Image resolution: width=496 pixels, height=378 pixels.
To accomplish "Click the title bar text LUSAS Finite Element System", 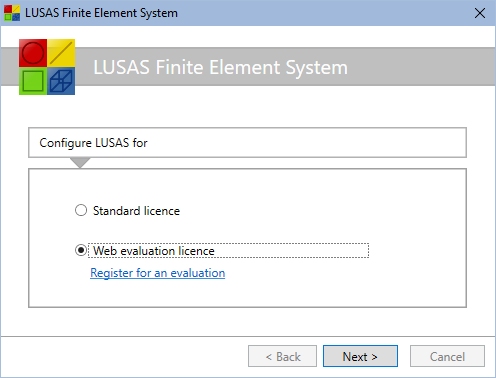I will click(x=101, y=13).
